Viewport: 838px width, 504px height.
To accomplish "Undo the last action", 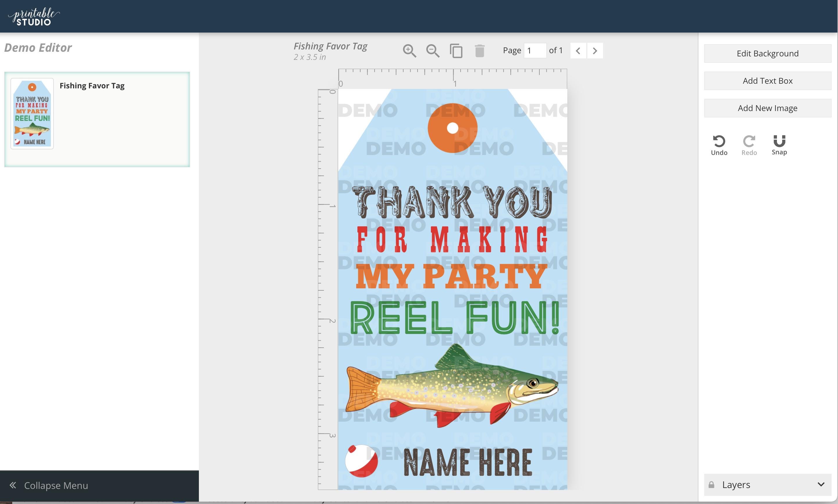I will tap(719, 145).
